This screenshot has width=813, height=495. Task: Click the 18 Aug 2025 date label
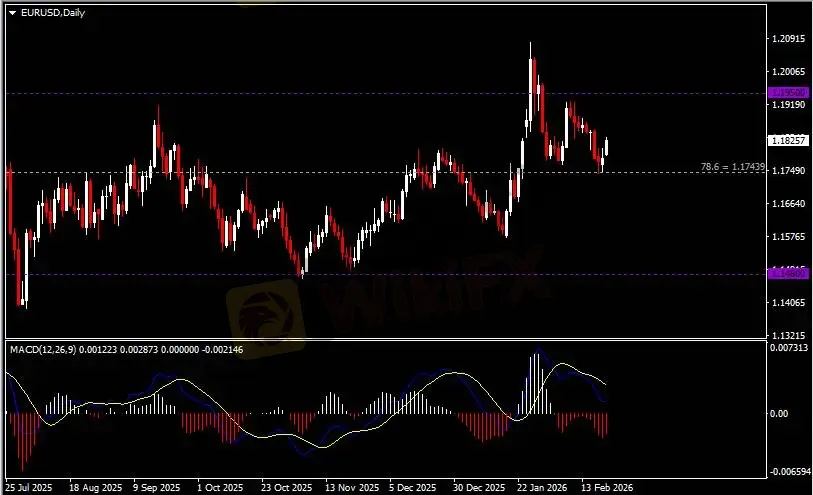[95, 488]
